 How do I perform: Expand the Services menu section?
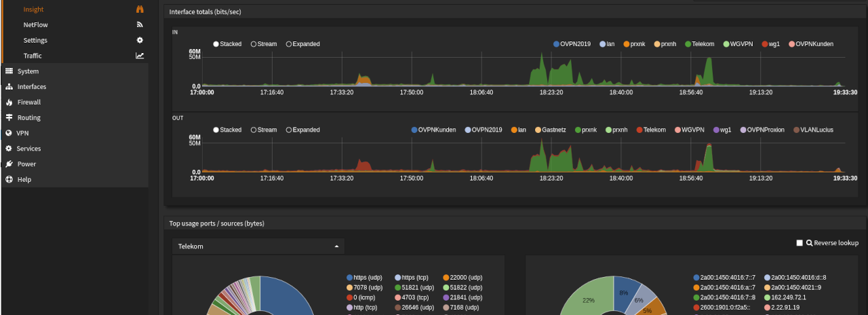[x=75, y=149]
